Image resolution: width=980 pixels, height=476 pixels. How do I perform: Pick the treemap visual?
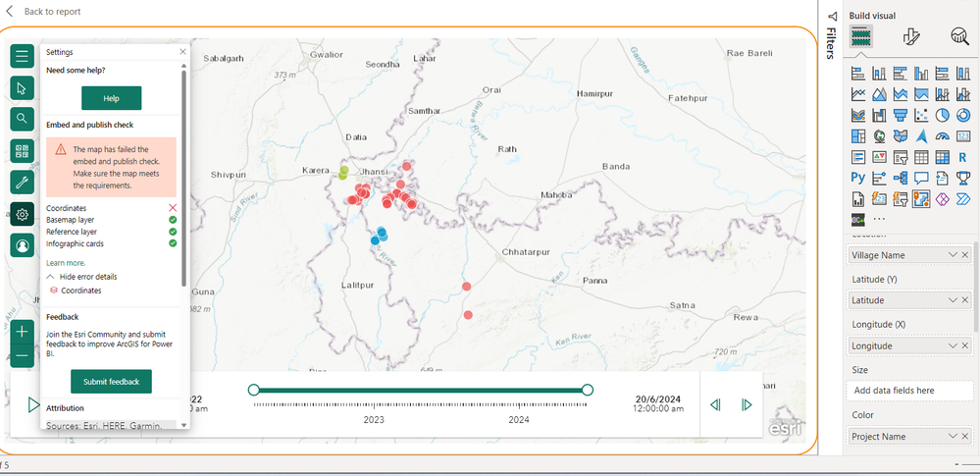858,135
